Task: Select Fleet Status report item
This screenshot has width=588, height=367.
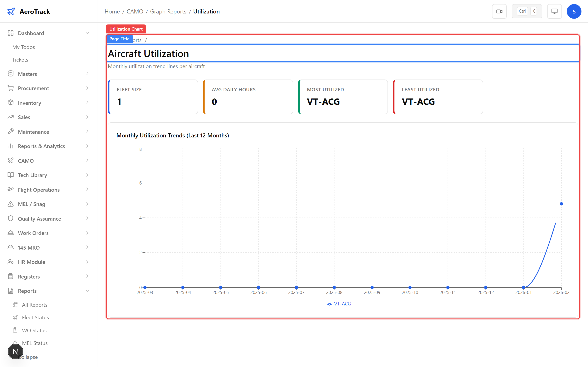Action: [35, 317]
